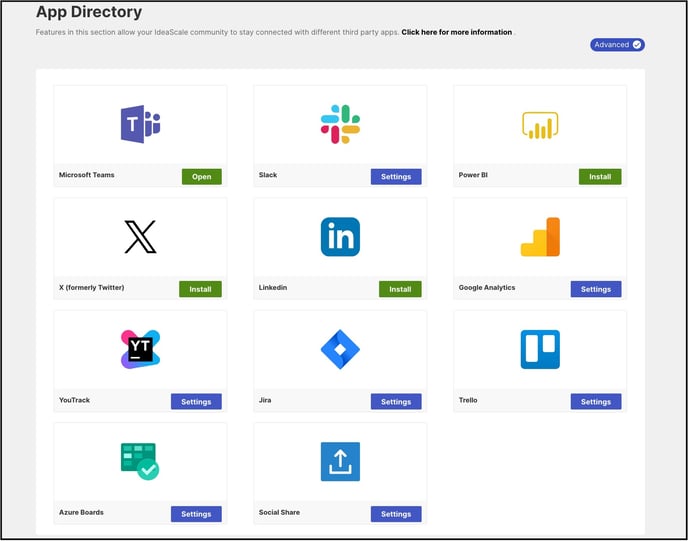Image resolution: width=688 pixels, height=541 pixels.
Task: Click the 'Social Share' label text
Action: click(279, 512)
